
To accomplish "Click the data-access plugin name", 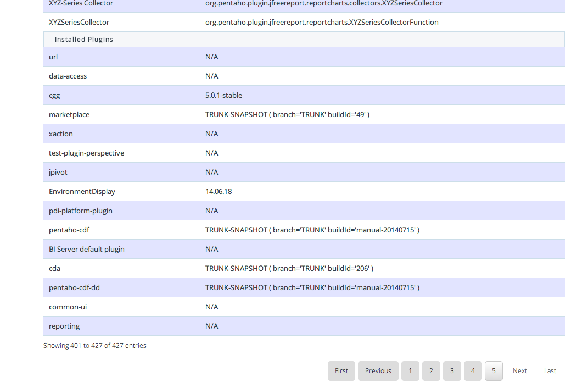I will tap(68, 76).
